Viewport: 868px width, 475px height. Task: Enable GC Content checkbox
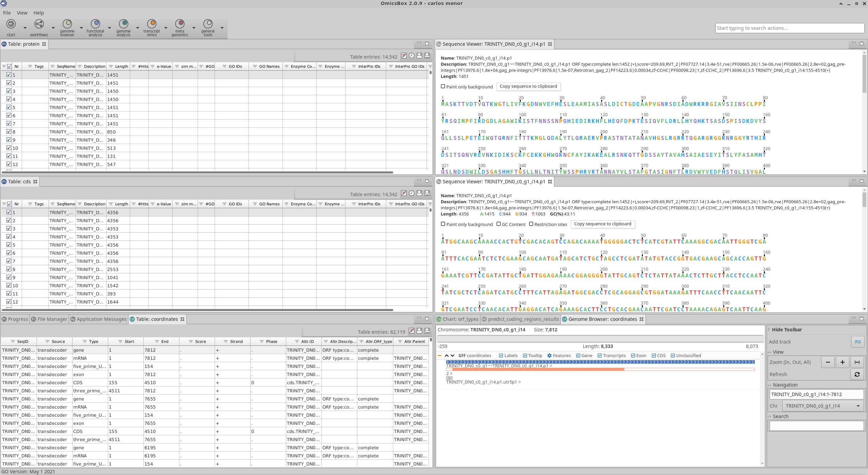(499, 224)
